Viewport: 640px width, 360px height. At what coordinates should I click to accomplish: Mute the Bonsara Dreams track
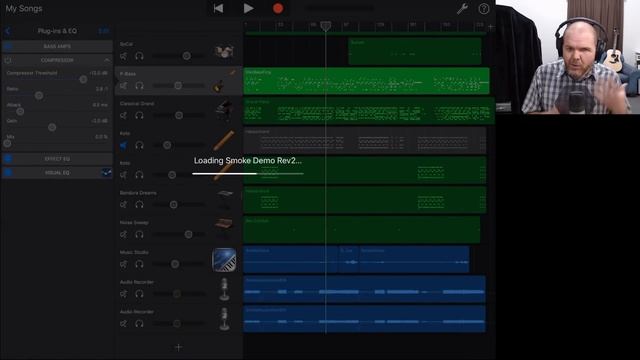coord(123,204)
